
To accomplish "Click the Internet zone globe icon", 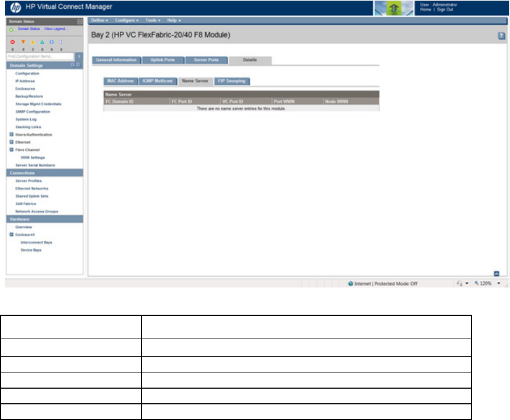I will (x=350, y=283).
